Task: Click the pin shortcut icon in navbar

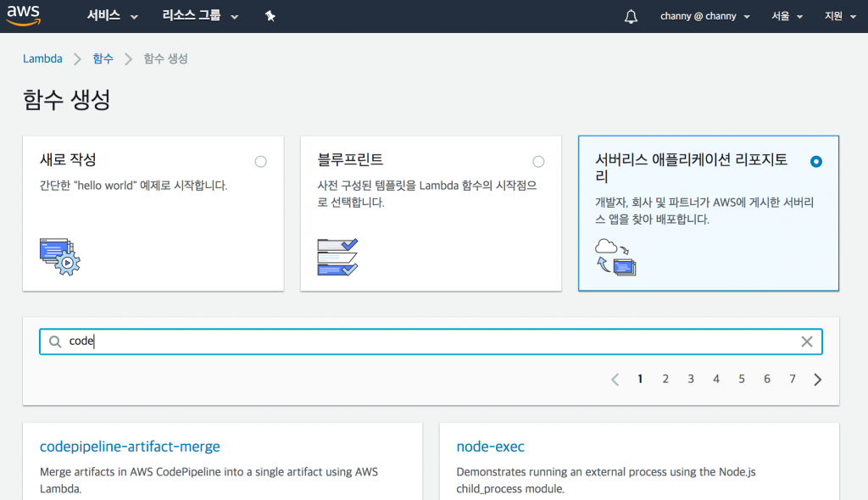Action: (x=270, y=16)
